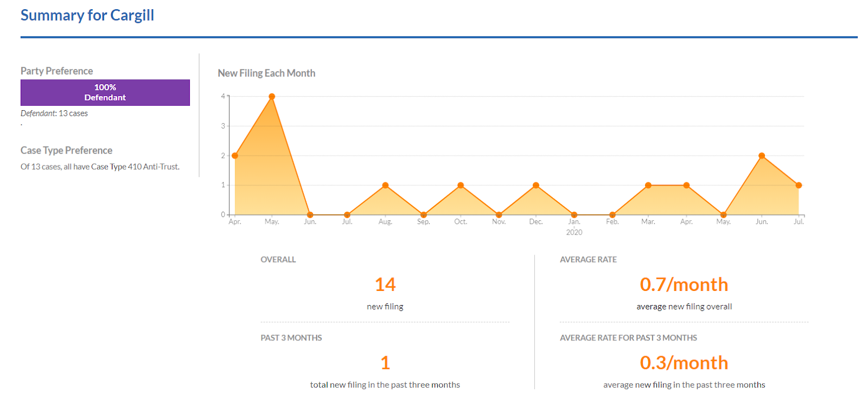Select the February data point on the chart
Screen dimensions: 868x406
pyautogui.click(x=612, y=215)
